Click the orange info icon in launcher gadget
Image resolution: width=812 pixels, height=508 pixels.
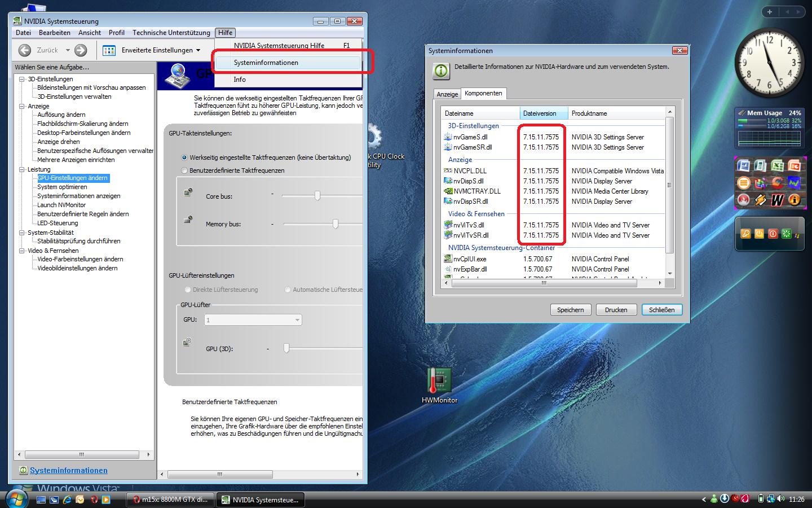pyautogui.click(x=794, y=200)
